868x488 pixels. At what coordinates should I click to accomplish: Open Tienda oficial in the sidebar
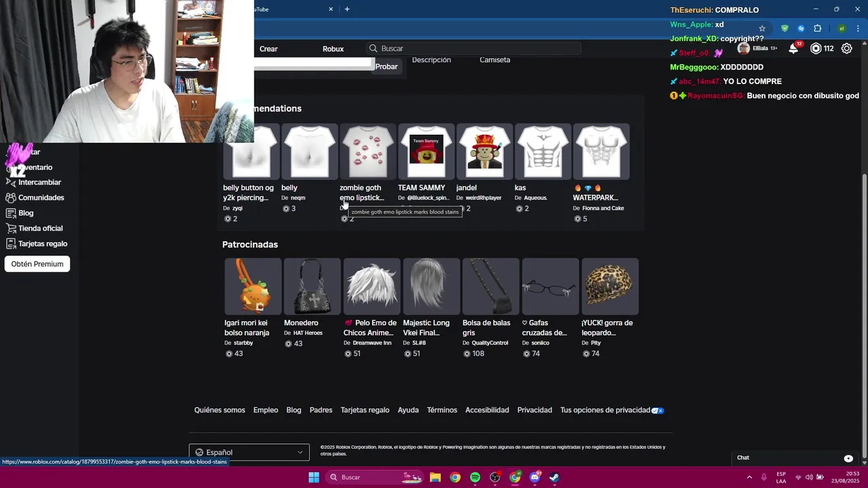pyautogui.click(x=34, y=228)
